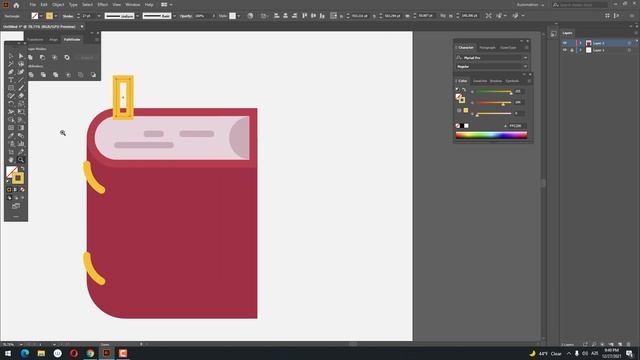Switch to the Align tab beside Pathfinder
640x360 pixels.
pyautogui.click(x=53, y=40)
